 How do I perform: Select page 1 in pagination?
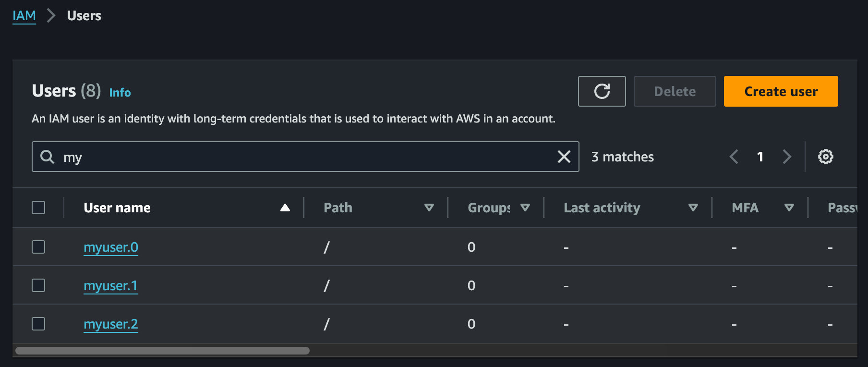click(x=760, y=157)
